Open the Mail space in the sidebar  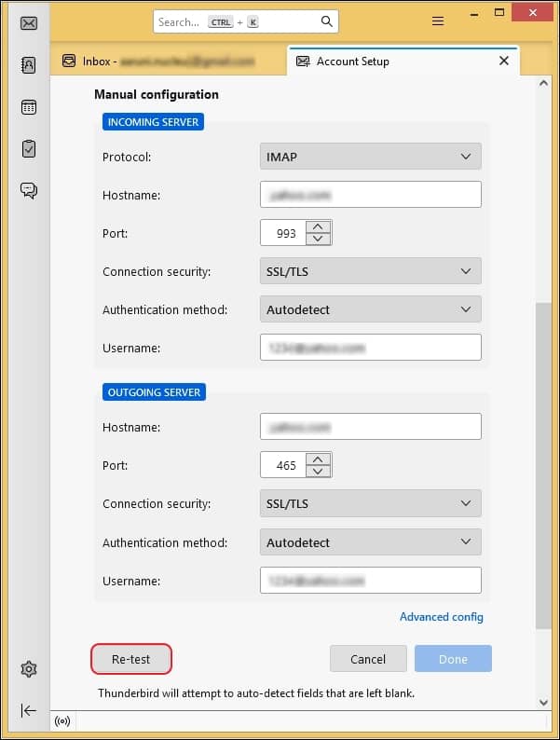29,22
